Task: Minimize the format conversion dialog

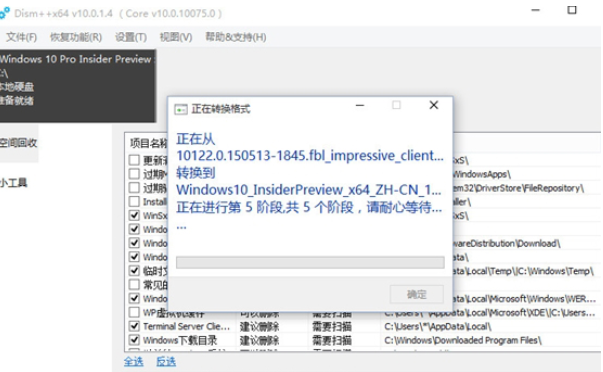Action: (360, 105)
